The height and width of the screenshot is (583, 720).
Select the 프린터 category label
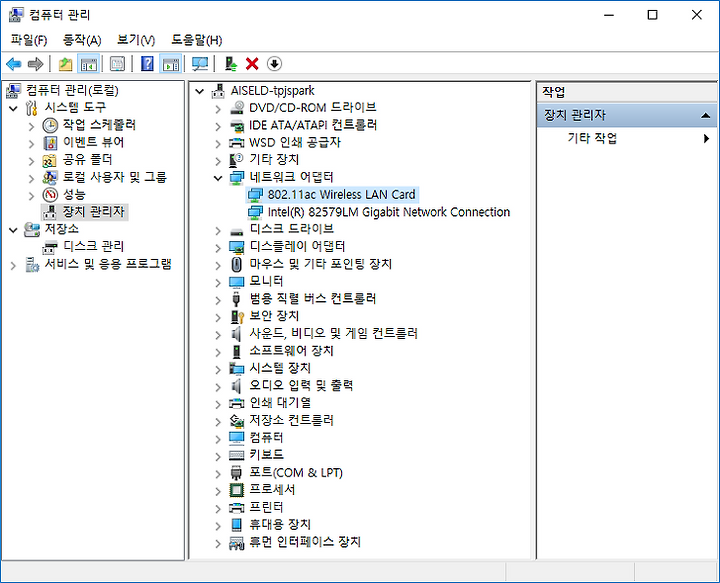(x=266, y=507)
